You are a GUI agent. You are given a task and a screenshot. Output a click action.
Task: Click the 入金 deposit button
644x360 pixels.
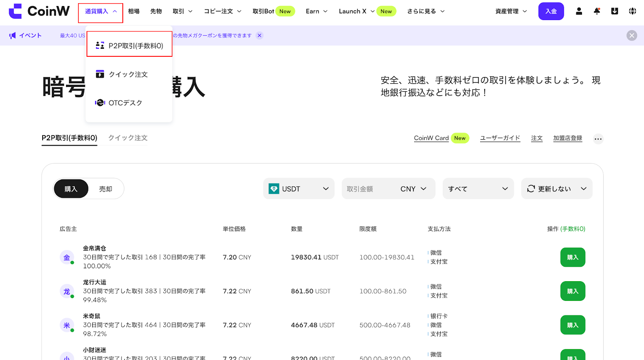click(x=551, y=11)
